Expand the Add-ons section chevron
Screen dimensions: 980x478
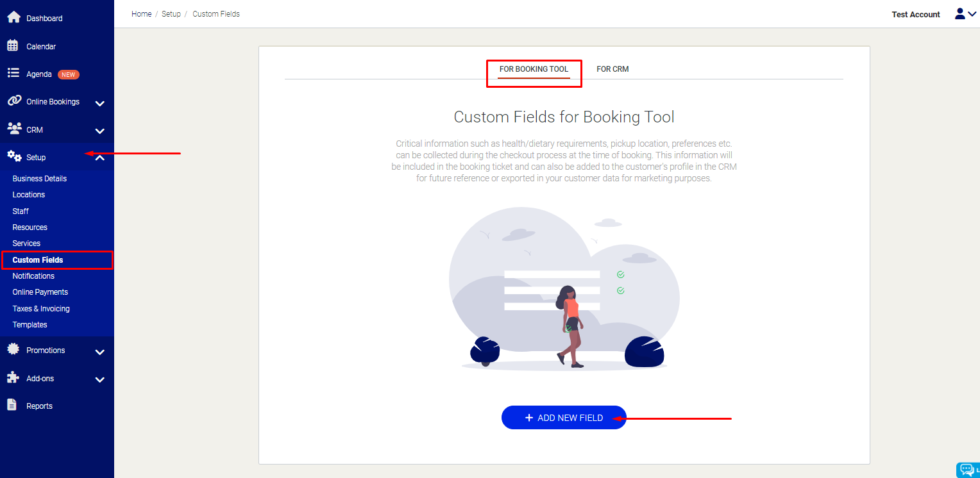[x=99, y=379]
